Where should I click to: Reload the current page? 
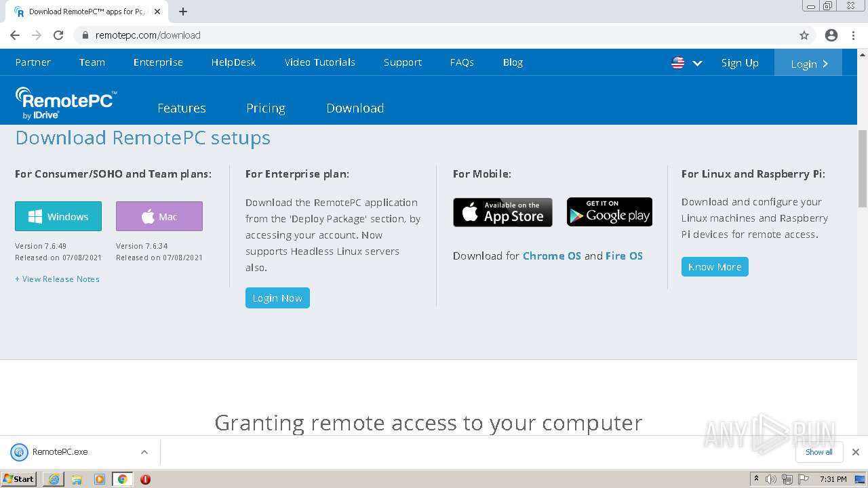tap(58, 35)
